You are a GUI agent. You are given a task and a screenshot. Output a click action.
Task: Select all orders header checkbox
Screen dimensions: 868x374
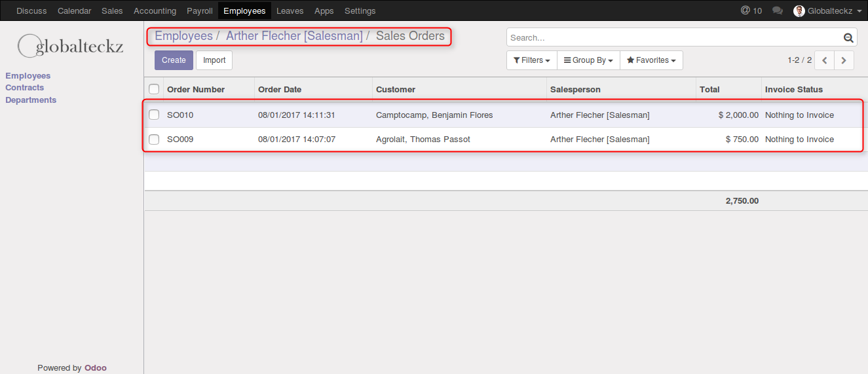154,89
